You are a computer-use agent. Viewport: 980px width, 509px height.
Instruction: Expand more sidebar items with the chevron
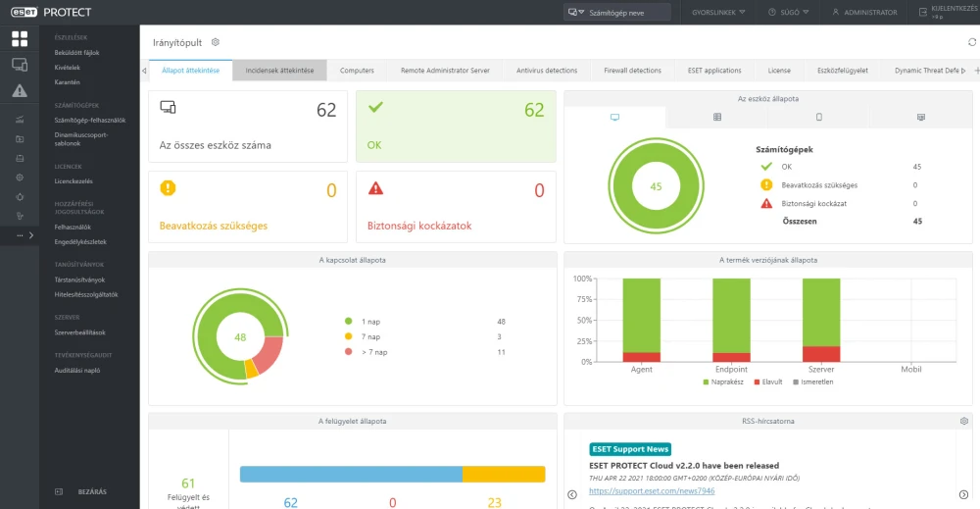point(31,235)
